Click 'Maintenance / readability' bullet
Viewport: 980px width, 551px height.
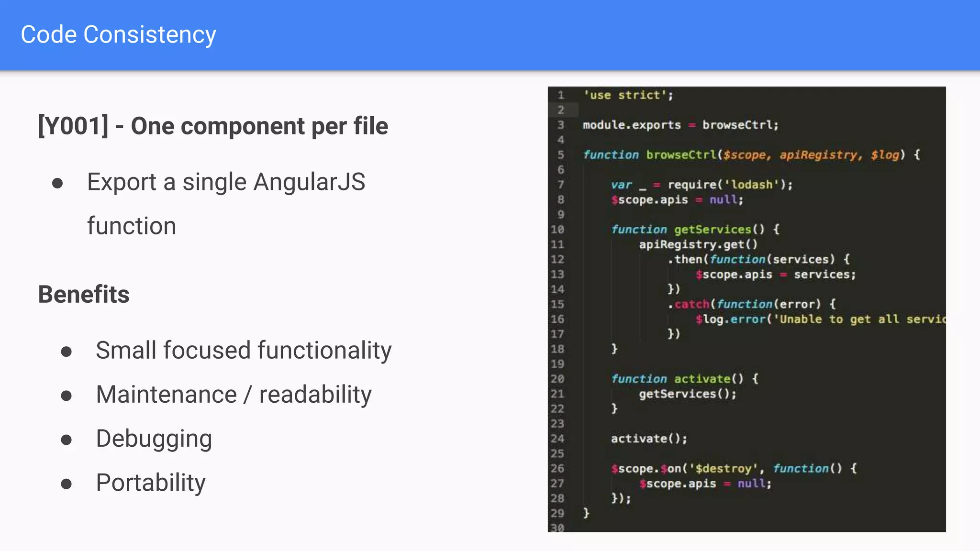(234, 395)
